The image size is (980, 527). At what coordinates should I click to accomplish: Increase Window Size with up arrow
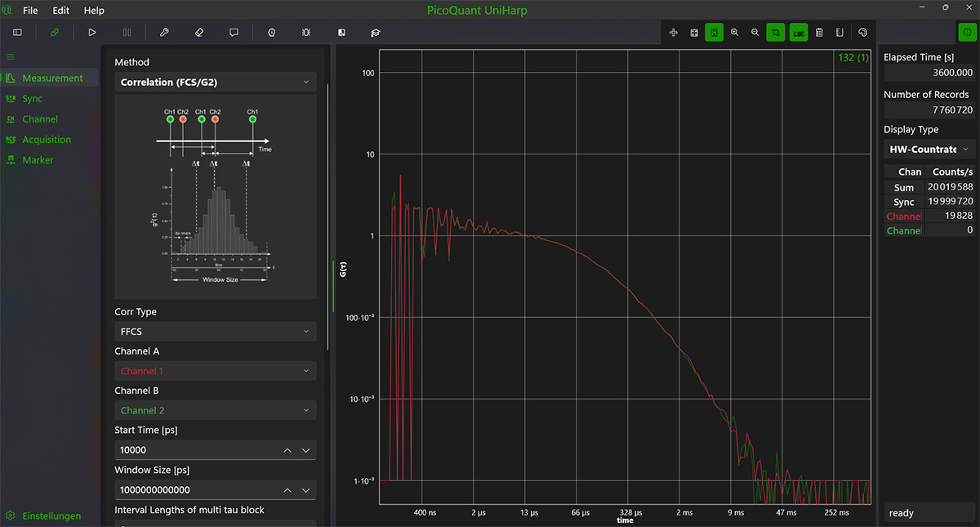(x=287, y=490)
